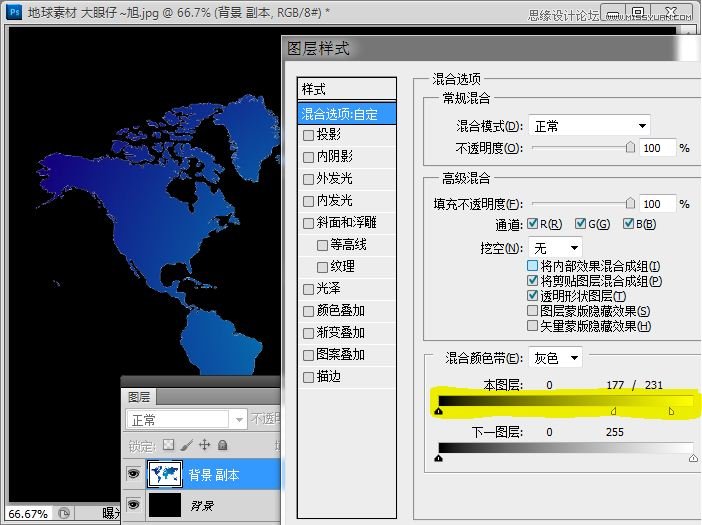The height and width of the screenshot is (525, 702).
Task: Check 将内部效果混合成组 option
Action: (533, 266)
